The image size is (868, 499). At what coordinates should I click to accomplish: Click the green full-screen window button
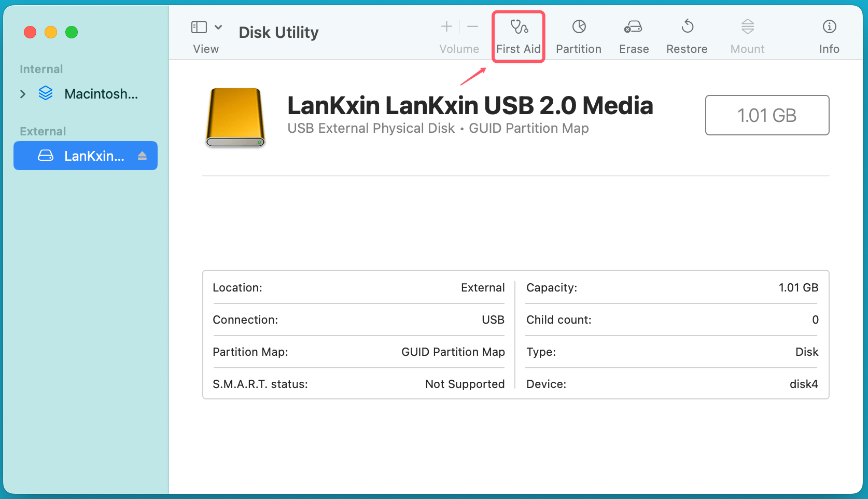point(72,32)
